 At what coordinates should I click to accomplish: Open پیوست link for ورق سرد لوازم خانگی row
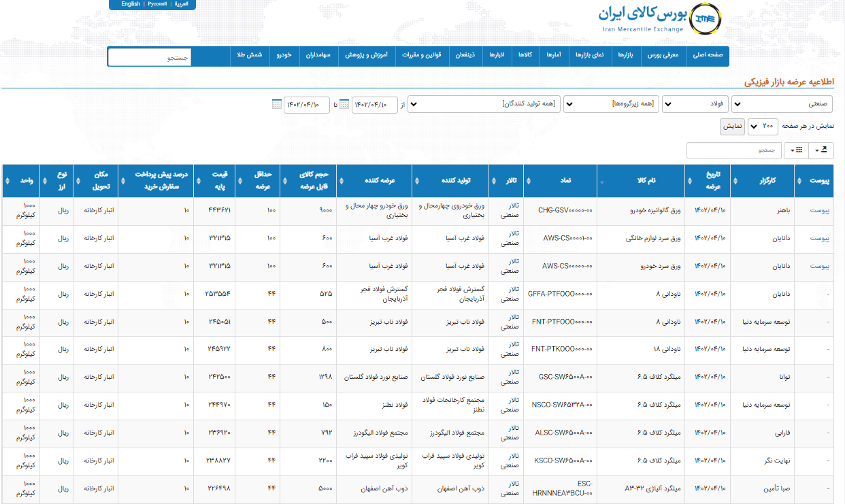tap(819, 239)
